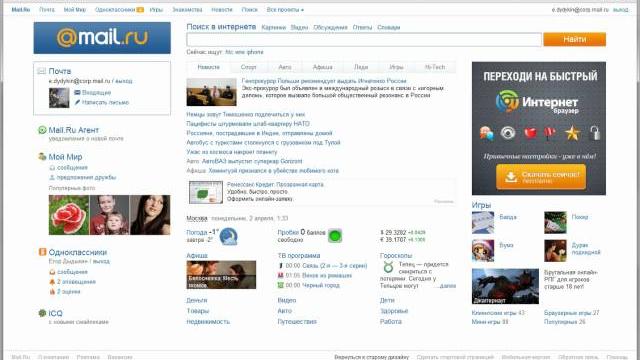Open the Белоснежка movie Афиша thumbnail

click(x=221, y=275)
